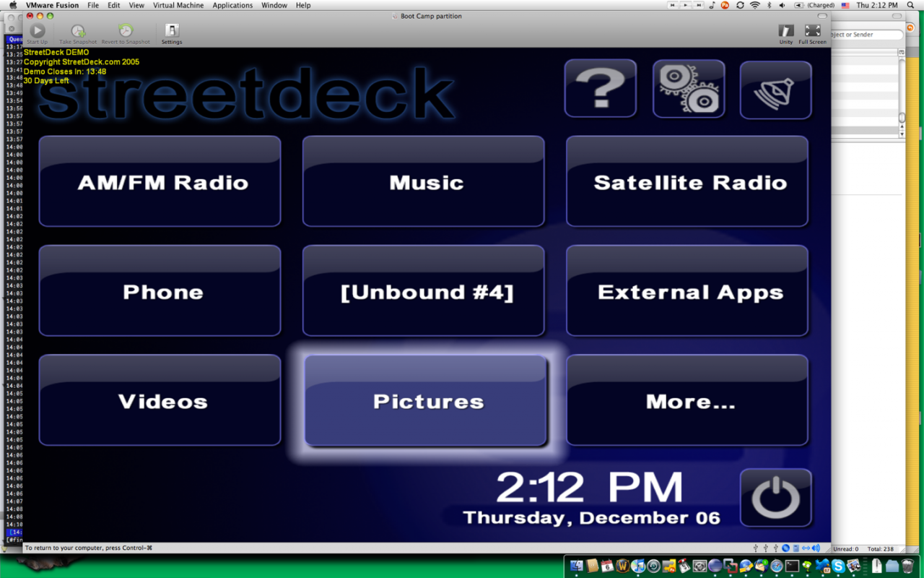The width and height of the screenshot is (924, 578).
Task: Click the Thu 2:12 PM clock
Action: click(x=877, y=5)
